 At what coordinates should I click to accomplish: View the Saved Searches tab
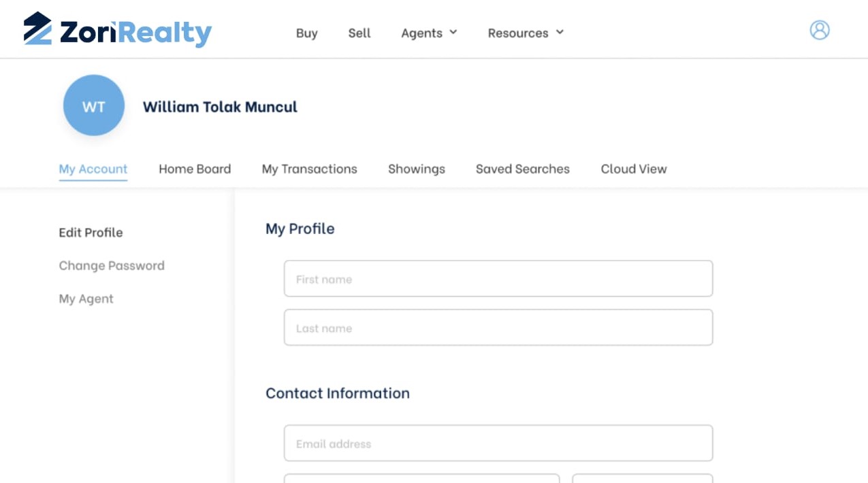(522, 169)
